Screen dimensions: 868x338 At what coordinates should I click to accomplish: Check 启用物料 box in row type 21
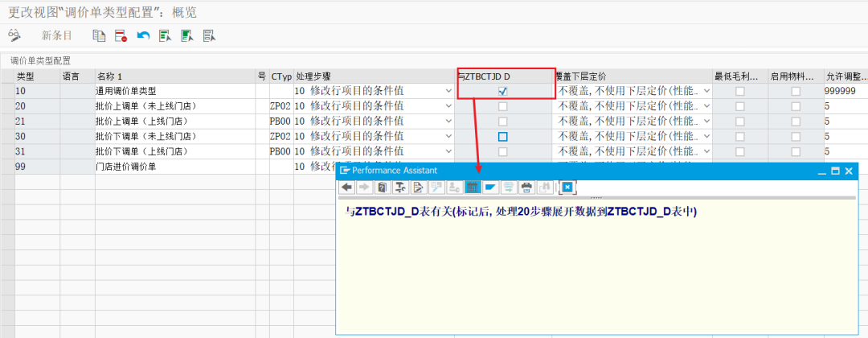[796, 122]
